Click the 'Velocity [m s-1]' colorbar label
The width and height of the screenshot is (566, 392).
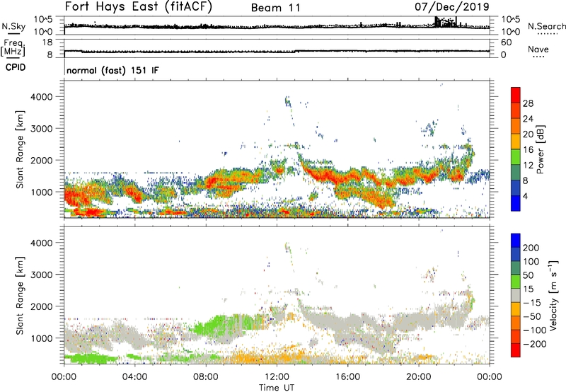pos(553,295)
